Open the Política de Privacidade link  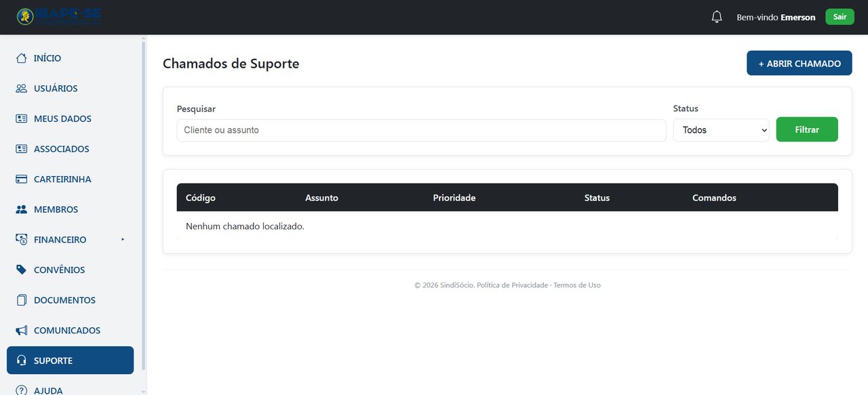click(x=512, y=285)
